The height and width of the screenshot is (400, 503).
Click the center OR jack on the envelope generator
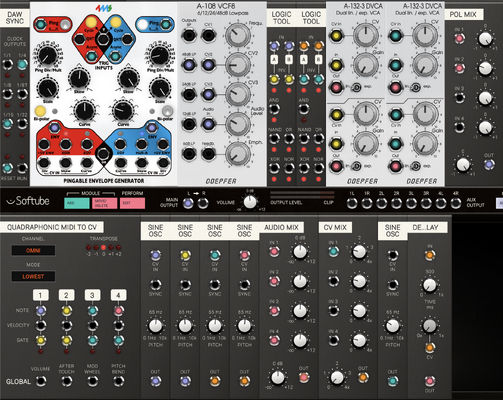pos(103,154)
